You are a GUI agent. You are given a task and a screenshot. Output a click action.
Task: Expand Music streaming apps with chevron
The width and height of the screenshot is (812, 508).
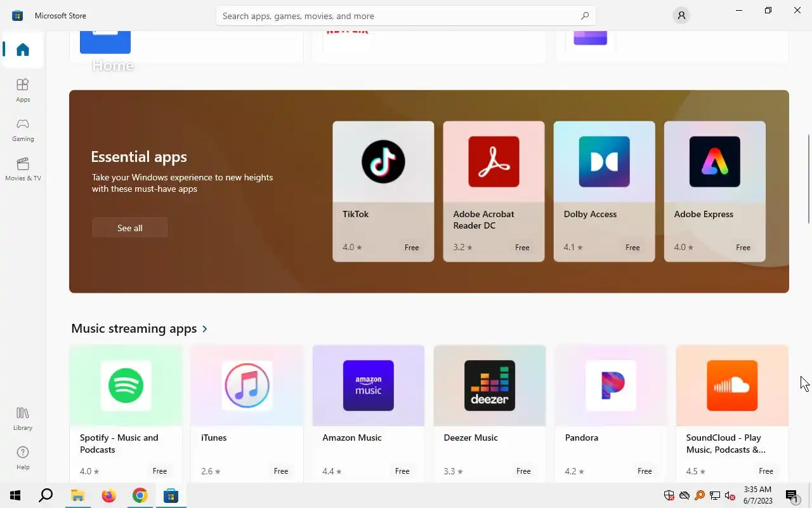tap(205, 329)
